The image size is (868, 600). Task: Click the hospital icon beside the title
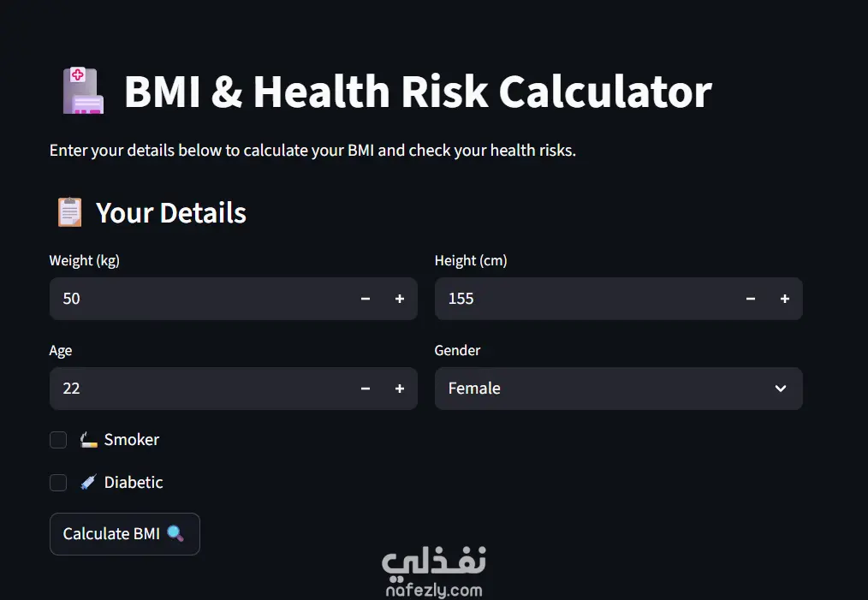pyautogui.click(x=83, y=92)
